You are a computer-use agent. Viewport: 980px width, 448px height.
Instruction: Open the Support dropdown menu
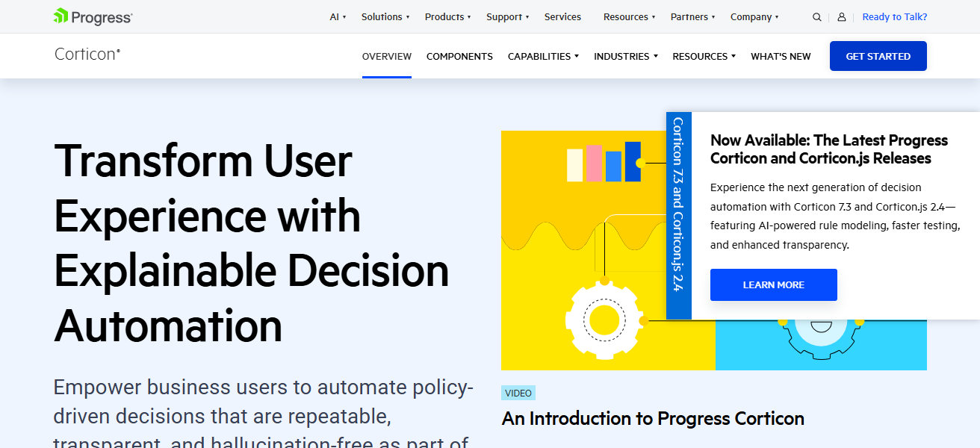tap(507, 17)
